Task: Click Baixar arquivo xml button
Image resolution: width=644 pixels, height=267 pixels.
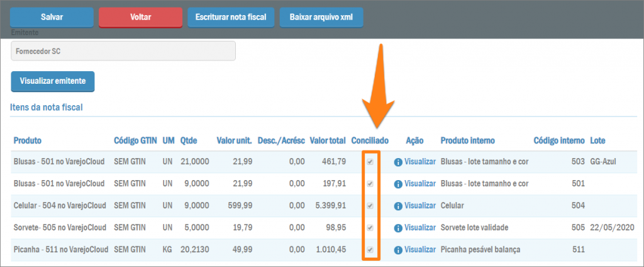Action: tap(321, 18)
